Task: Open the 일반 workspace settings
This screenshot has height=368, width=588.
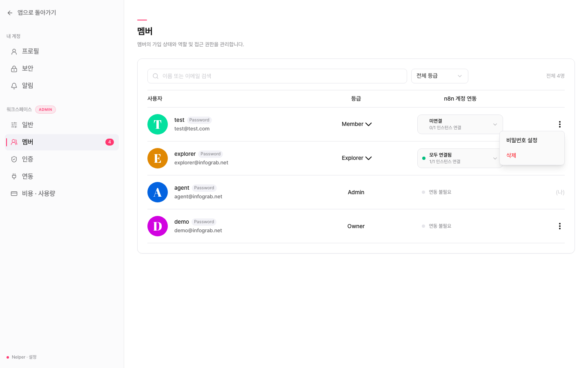Action: tap(62, 125)
